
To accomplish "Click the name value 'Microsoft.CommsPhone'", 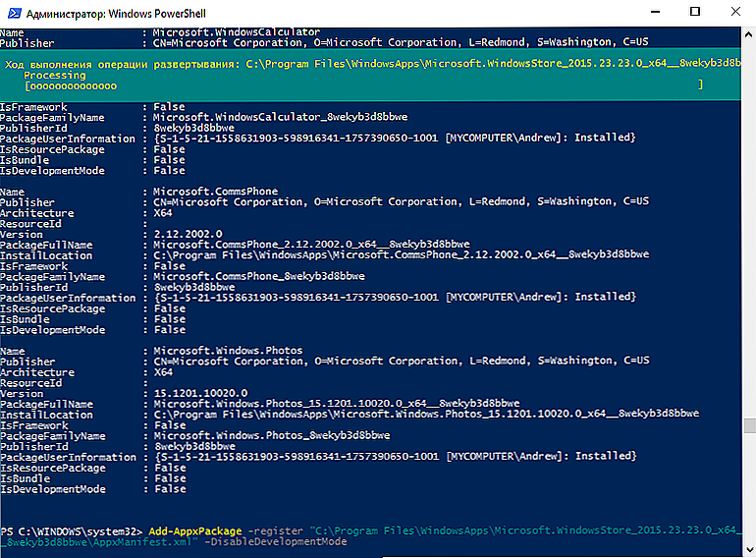I will (216, 192).
